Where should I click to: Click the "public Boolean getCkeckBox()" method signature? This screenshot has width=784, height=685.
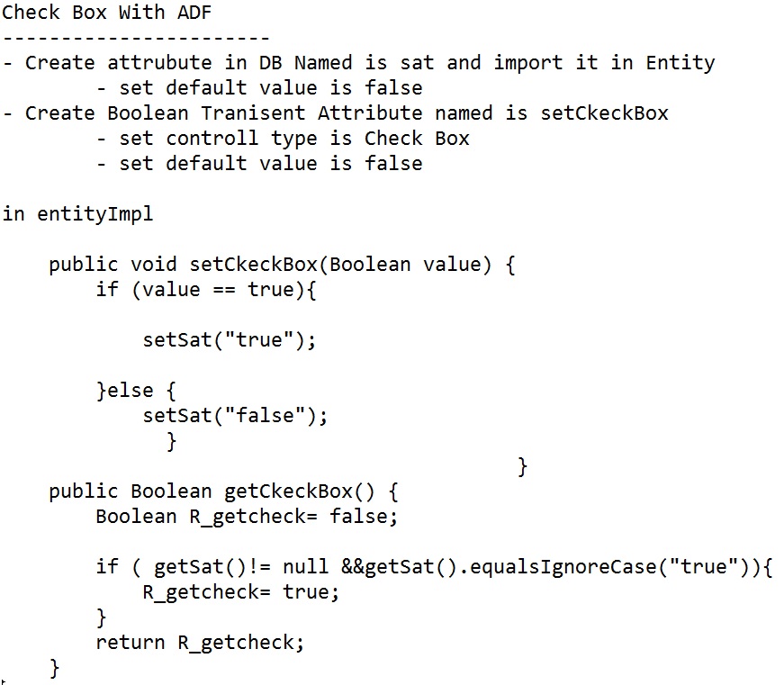point(223,491)
